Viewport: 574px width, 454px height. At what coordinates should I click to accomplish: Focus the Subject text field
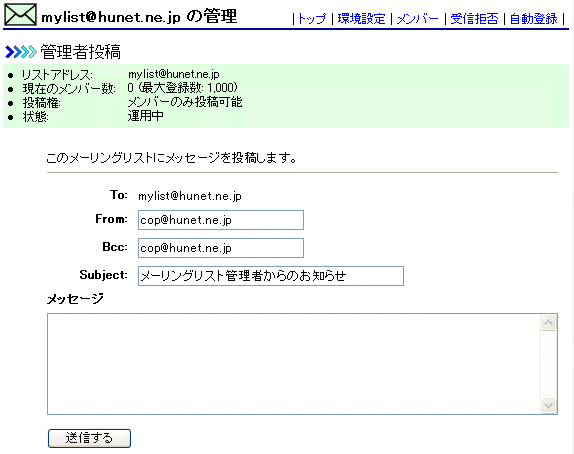pos(271,276)
